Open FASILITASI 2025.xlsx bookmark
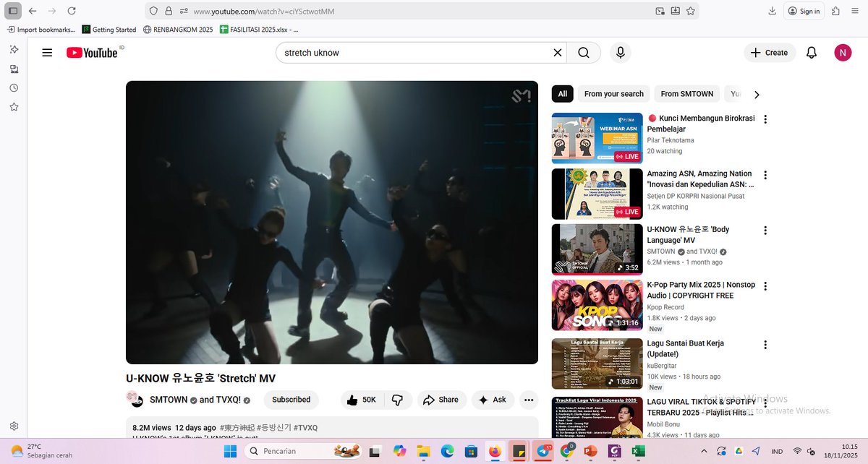Screen dimensions: 868x464 click(260, 30)
